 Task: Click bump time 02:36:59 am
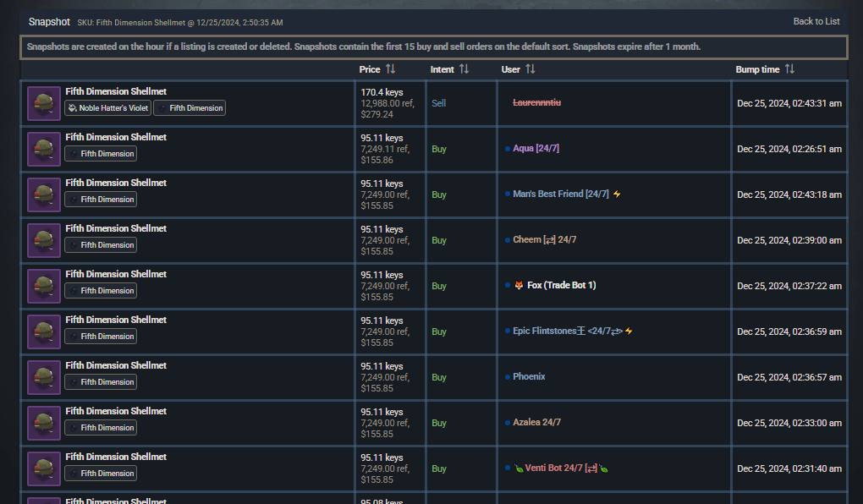(789, 331)
